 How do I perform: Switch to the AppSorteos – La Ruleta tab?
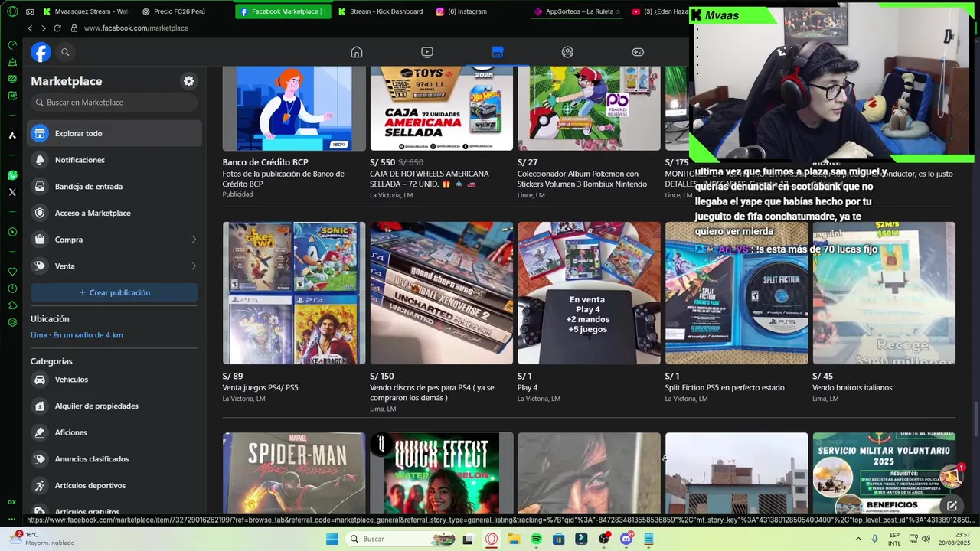577,11
